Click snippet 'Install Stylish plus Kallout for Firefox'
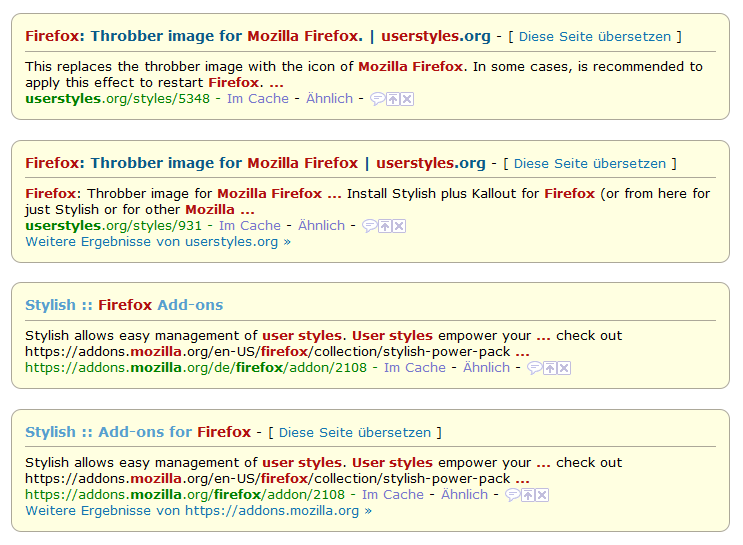 [471, 194]
